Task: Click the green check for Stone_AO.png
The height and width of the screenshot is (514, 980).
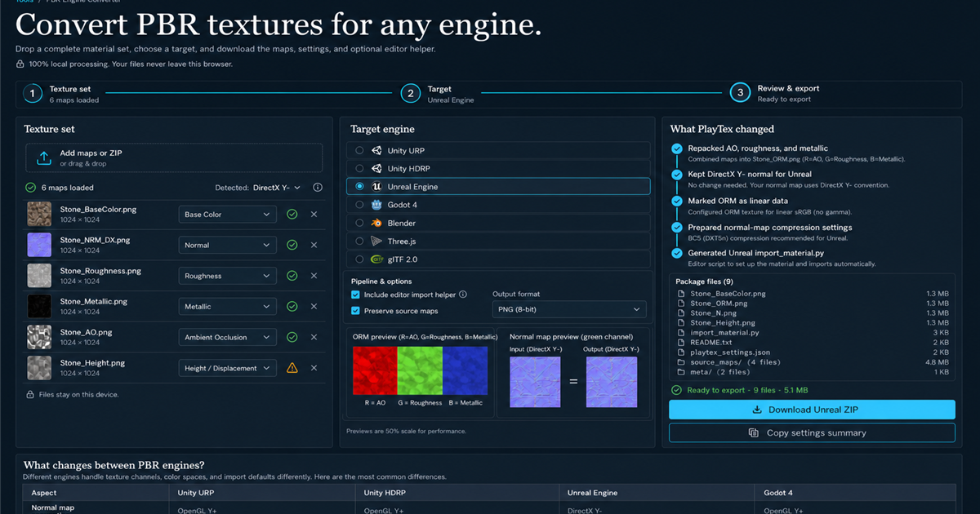Action: (x=292, y=337)
